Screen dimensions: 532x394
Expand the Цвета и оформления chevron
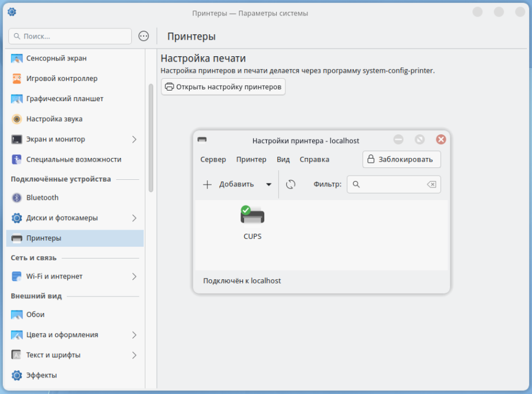[x=134, y=335]
